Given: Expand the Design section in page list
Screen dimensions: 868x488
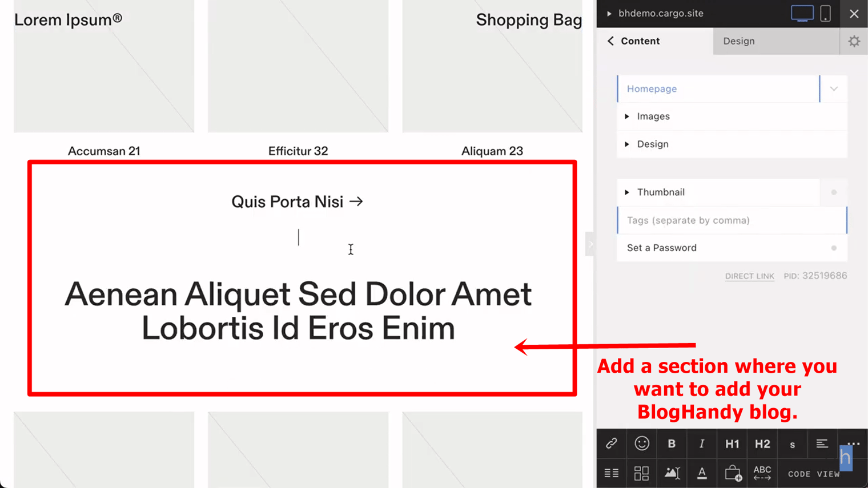Looking at the screenshot, I should click(652, 144).
